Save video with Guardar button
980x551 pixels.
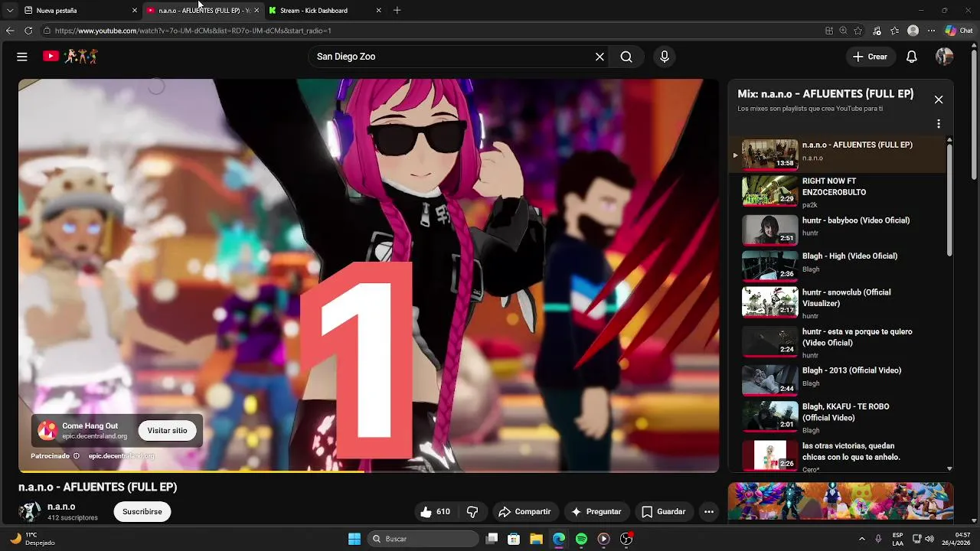point(663,512)
